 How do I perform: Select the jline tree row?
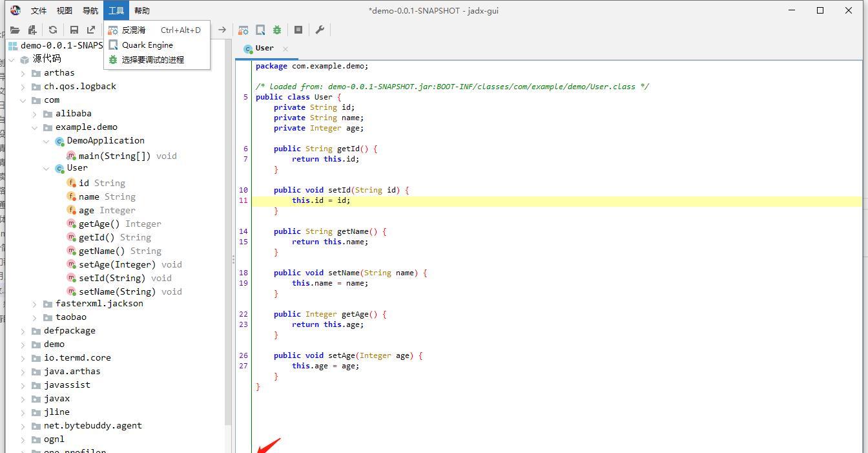click(x=50, y=412)
